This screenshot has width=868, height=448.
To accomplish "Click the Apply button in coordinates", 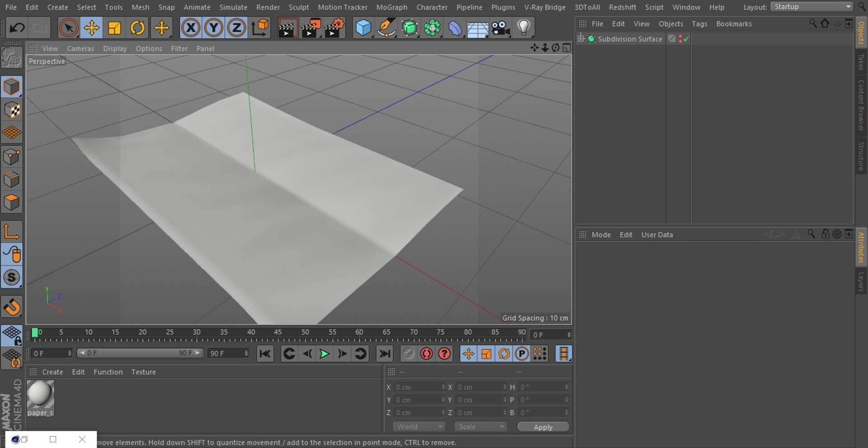I will [543, 427].
